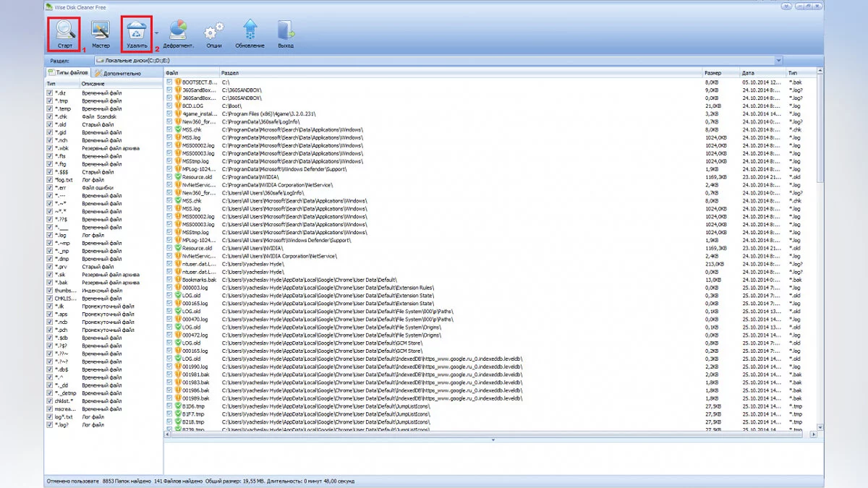The height and width of the screenshot is (488, 868).
Task: Collapse the results pane with bottom chevron
Action: coord(493,439)
